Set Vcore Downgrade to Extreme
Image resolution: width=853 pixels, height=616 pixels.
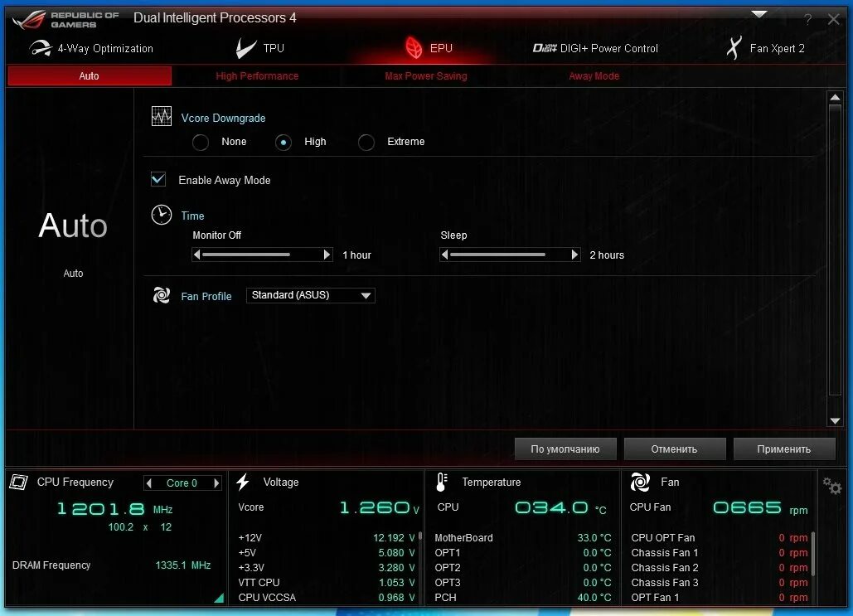tap(366, 143)
